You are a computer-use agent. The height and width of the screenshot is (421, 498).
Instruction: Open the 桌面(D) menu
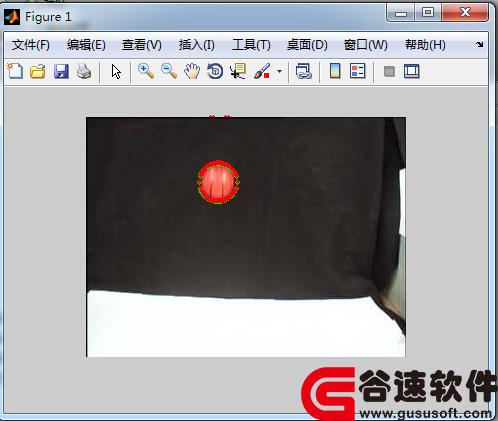point(307,45)
